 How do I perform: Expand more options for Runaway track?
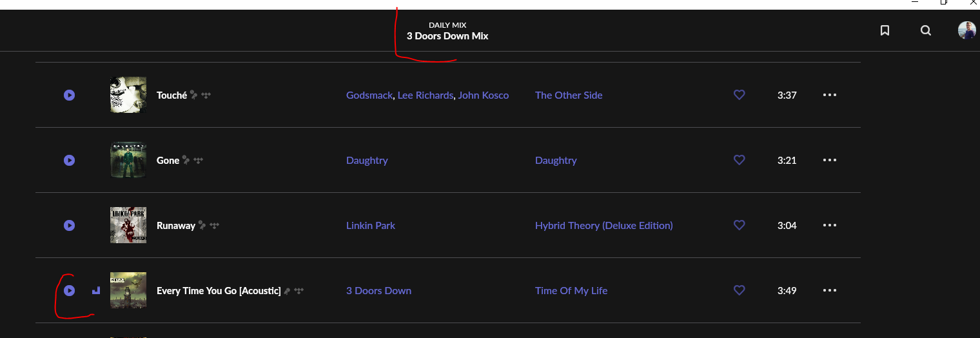pyautogui.click(x=830, y=225)
